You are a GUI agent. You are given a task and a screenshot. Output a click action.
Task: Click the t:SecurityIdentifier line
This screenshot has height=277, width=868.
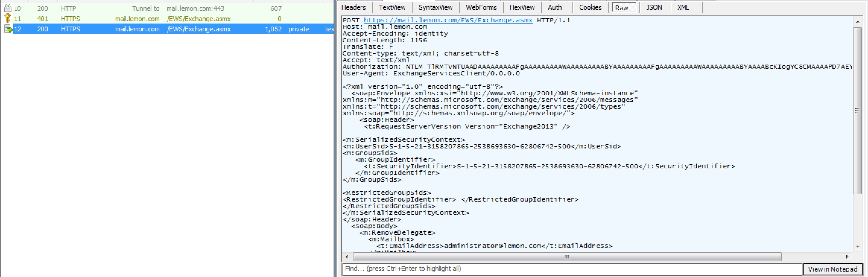tap(549, 166)
